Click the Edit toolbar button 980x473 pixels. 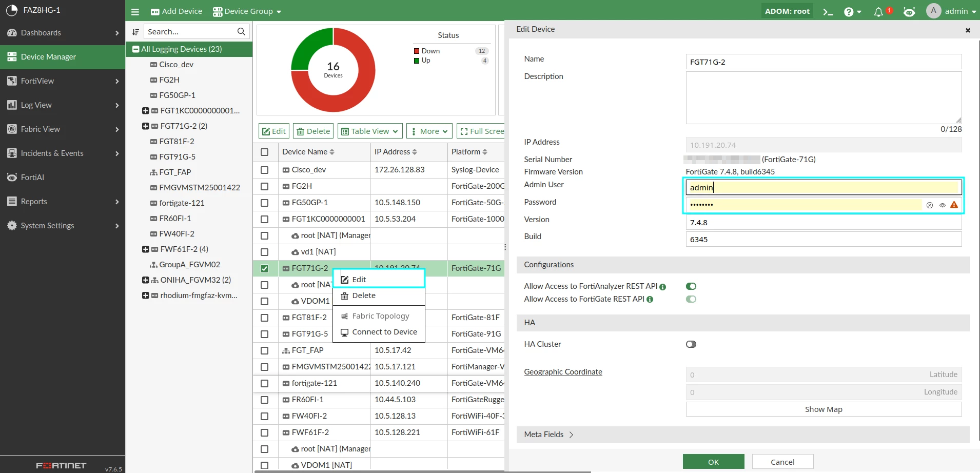274,131
